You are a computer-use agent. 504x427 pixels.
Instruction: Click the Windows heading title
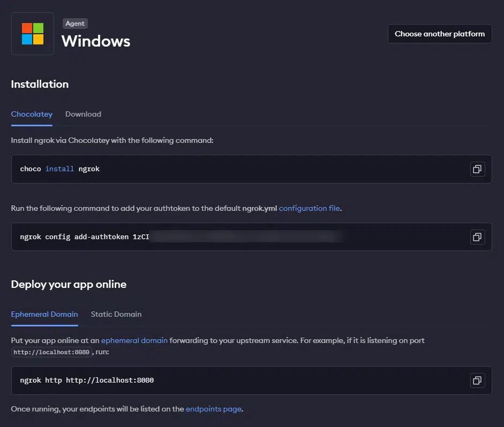pyautogui.click(x=96, y=41)
